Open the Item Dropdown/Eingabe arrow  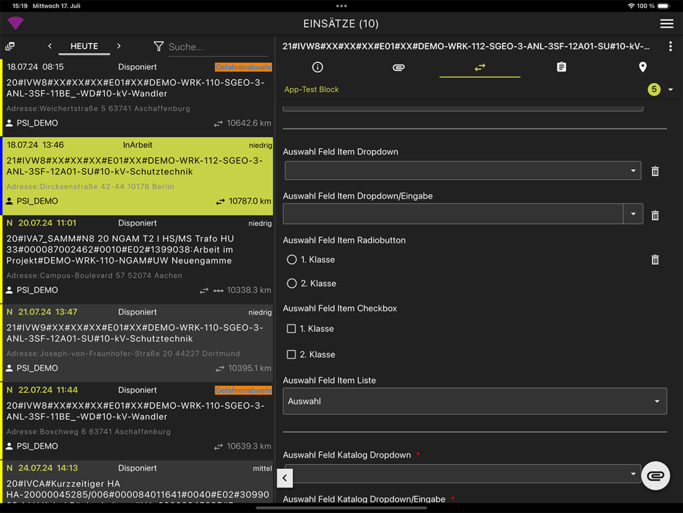coord(633,214)
